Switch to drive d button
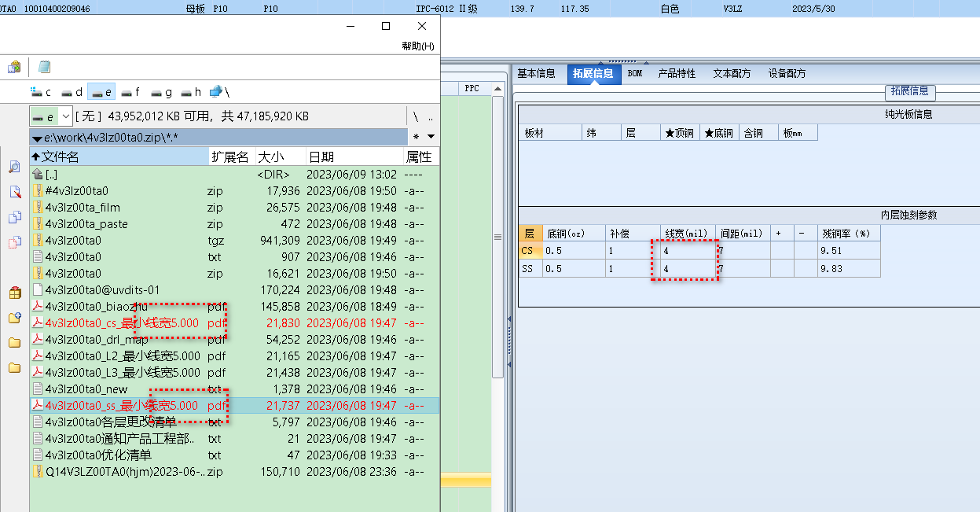The image size is (980, 512). click(x=72, y=92)
